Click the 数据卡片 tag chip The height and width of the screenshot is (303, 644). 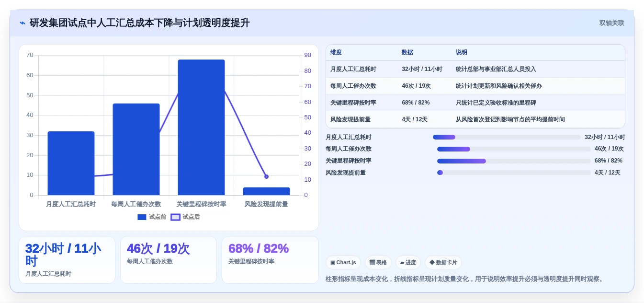[x=443, y=262]
